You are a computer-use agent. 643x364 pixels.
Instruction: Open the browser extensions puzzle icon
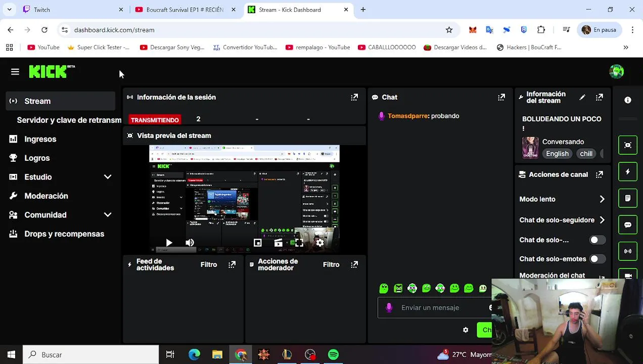point(541,30)
